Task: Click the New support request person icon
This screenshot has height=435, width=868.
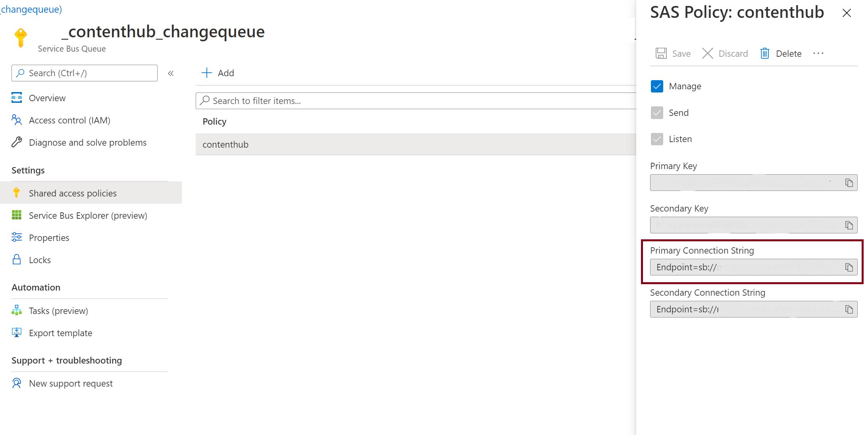Action: point(17,383)
